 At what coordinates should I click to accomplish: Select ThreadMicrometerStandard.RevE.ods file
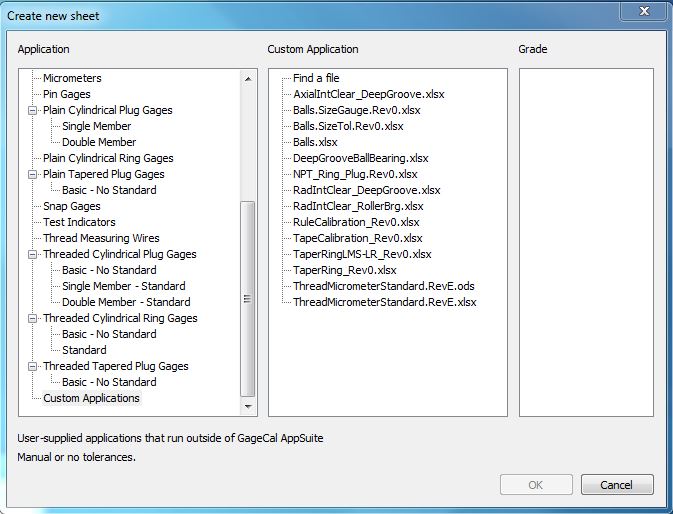[x=384, y=286]
